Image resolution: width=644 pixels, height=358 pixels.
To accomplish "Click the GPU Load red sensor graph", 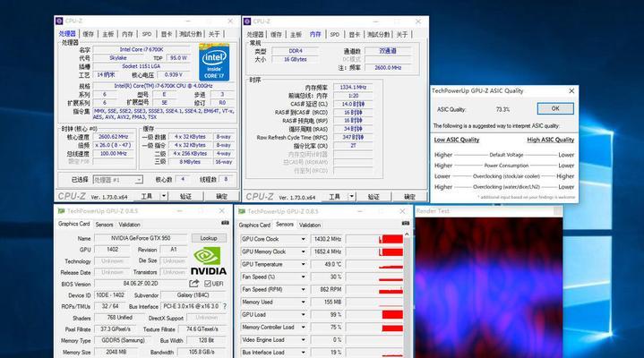I will (x=374, y=315).
